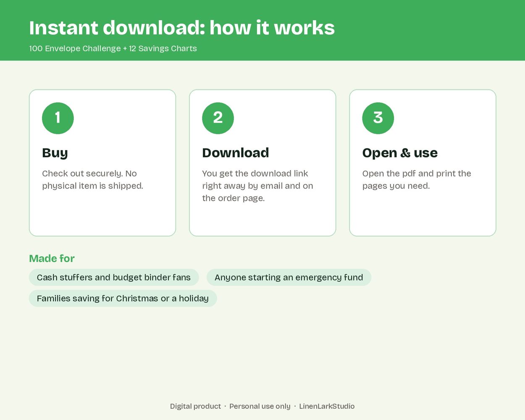This screenshot has width=525, height=420.
Task: Click the empty space inside the Buy card
Action: coord(102,214)
